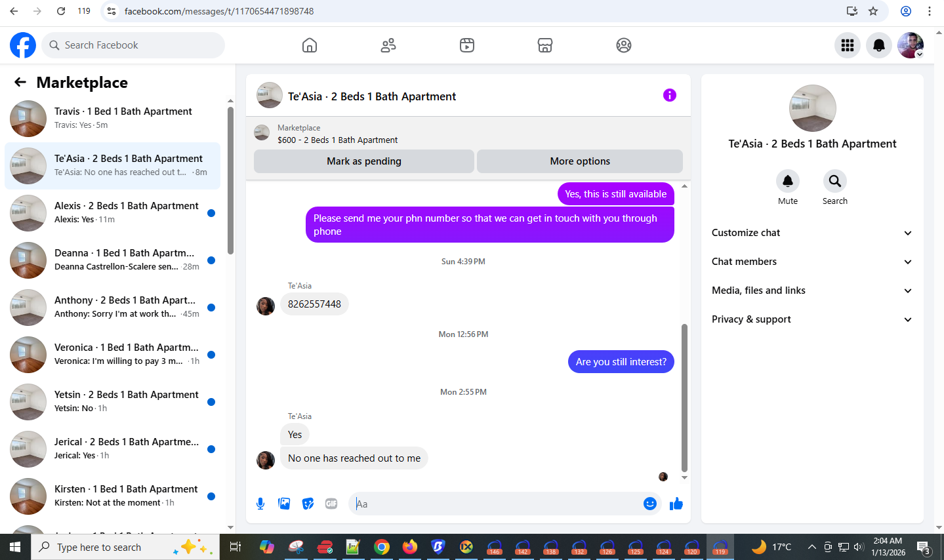The height and width of the screenshot is (560, 944).
Task: Open Travis 1 Bed 1 Bath conversation
Action: click(113, 119)
